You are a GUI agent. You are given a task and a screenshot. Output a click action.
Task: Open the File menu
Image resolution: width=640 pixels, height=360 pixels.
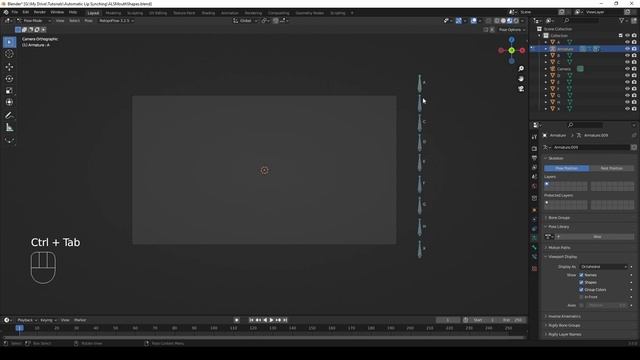click(15, 12)
